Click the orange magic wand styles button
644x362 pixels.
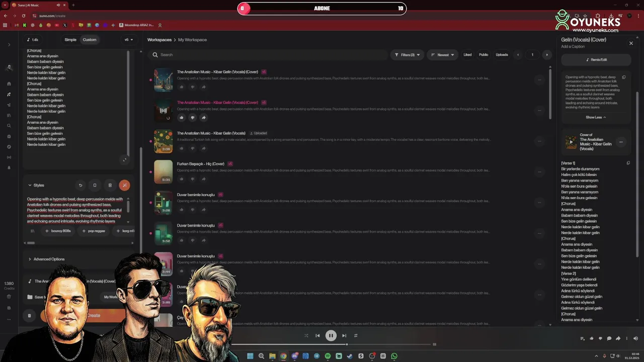point(124,185)
